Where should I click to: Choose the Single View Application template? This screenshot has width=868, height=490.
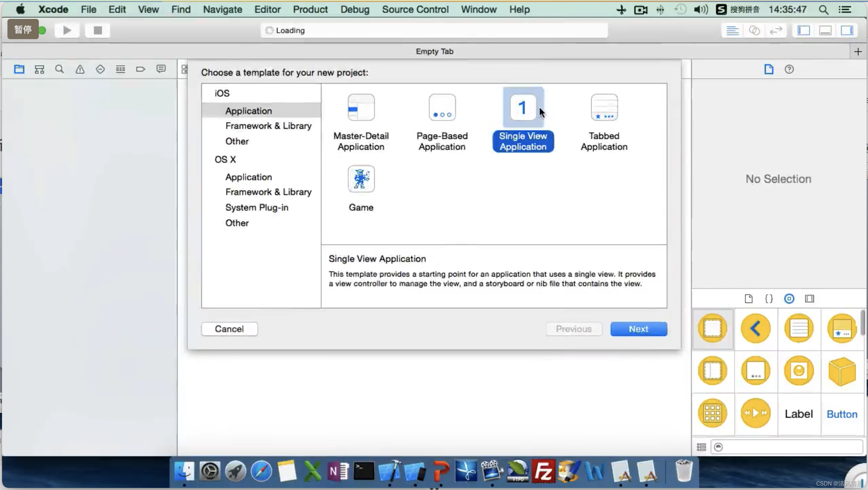(x=523, y=120)
